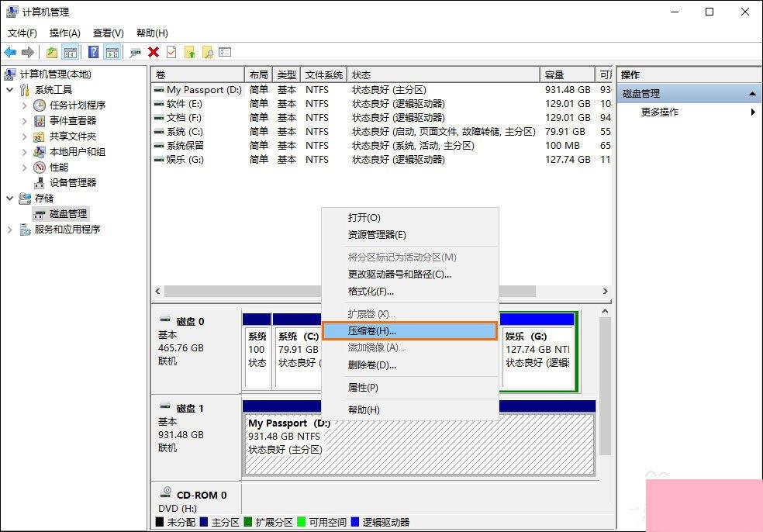The image size is (763, 532).
Task: Expand the 任务计划程序 node
Action: tap(24, 105)
